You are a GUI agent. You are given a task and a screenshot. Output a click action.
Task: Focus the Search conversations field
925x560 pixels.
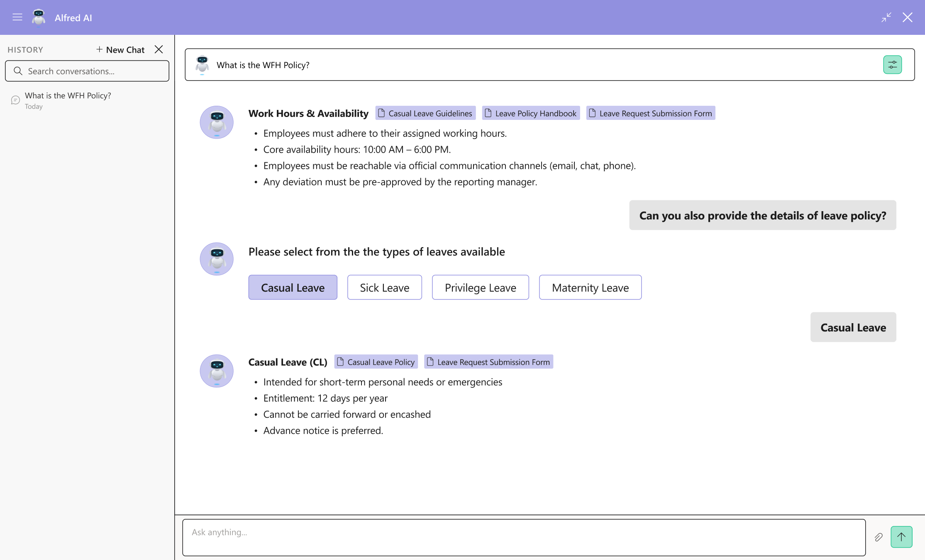(87, 71)
